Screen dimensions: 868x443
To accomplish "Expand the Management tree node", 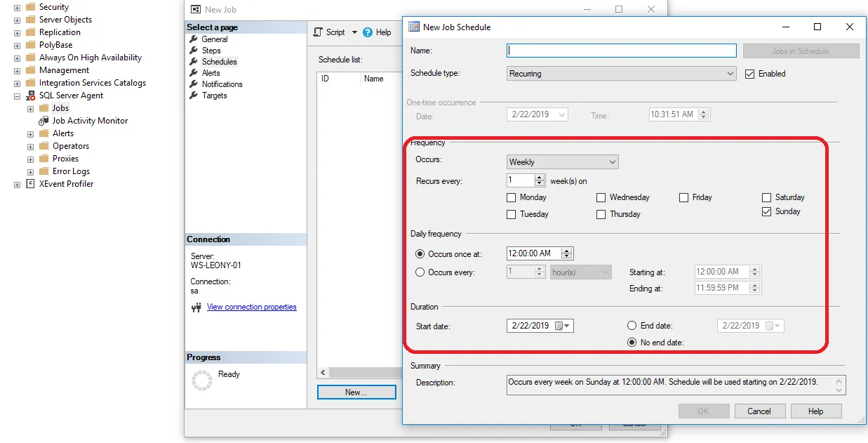I will (18, 70).
